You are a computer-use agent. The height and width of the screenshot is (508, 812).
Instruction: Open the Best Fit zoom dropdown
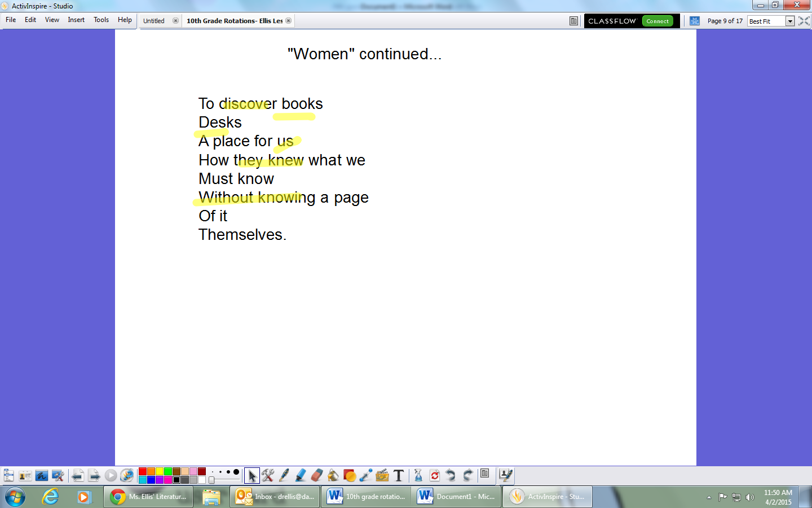click(790, 21)
